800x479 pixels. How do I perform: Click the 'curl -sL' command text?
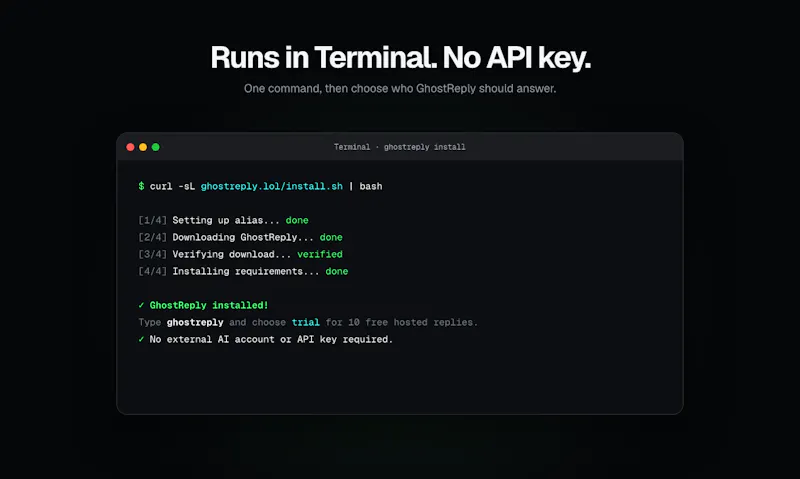click(172, 186)
